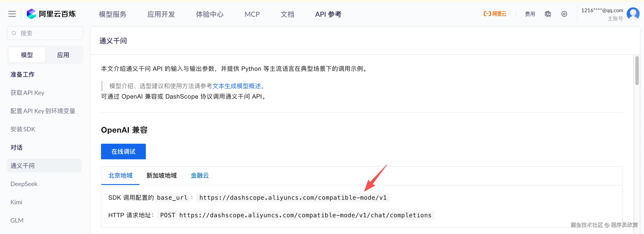Screen dimensions: 644x234
Task: Select 通义千问 in the sidebar
Action: [x=44, y=166]
